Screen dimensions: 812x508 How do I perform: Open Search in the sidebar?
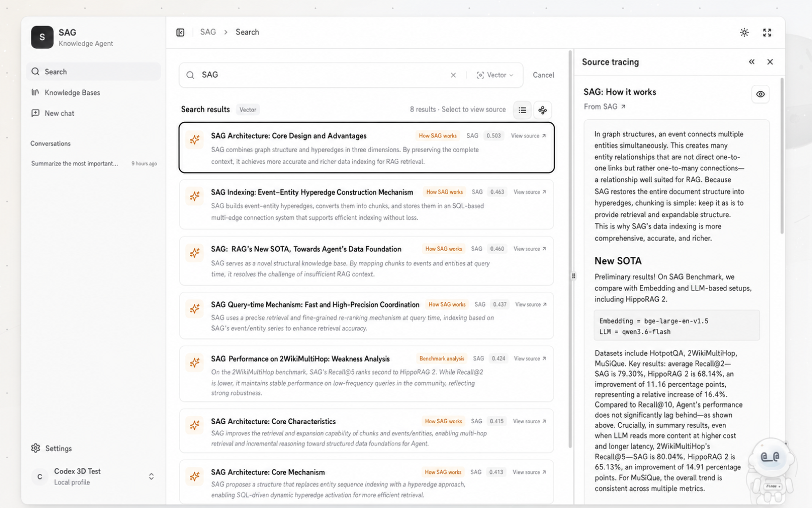point(93,72)
